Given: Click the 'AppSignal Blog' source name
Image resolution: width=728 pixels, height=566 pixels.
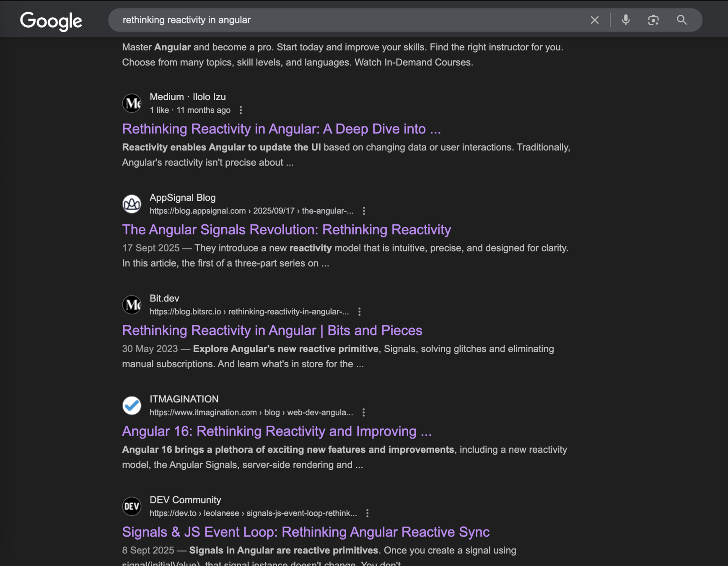Looking at the screenshot, I should tap(183, 197).
